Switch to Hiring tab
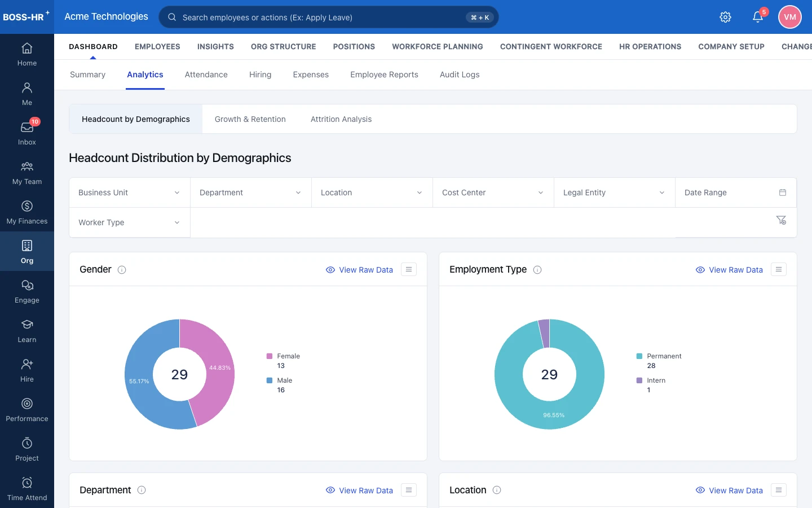The width and height of the screenshot is (812, 508). [261, 75]
